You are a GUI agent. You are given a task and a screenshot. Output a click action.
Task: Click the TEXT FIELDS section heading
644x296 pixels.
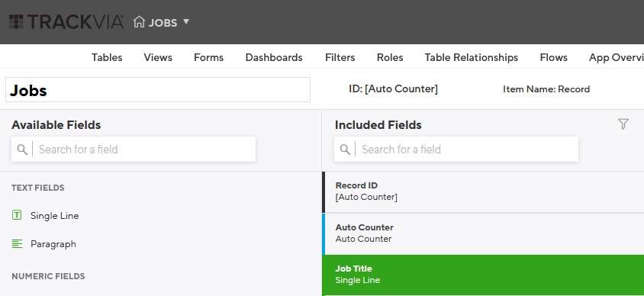click(38, 188)
